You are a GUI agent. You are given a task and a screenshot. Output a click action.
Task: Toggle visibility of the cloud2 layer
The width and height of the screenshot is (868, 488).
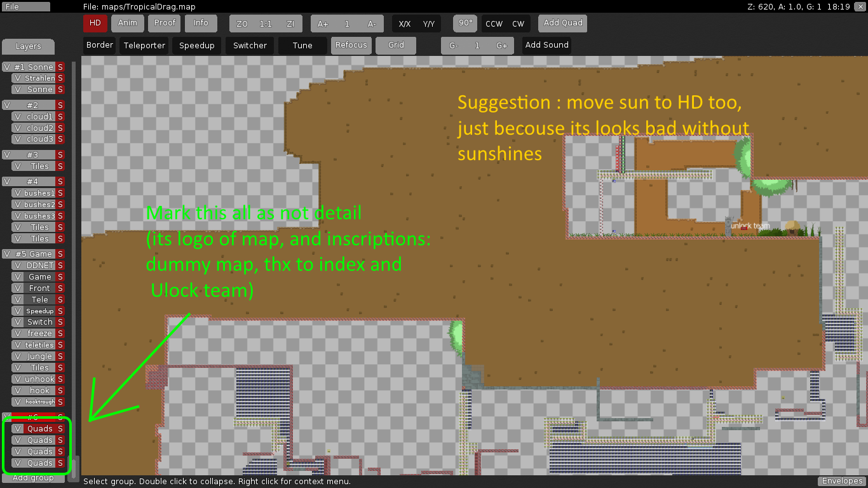[x=17, y=128]
